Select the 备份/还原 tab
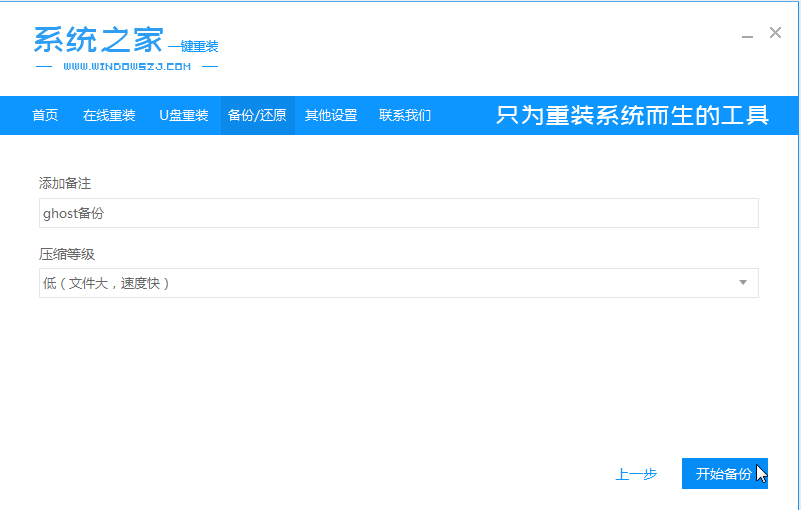The height and width of the screenshot is (510, 801). point(257,115)
